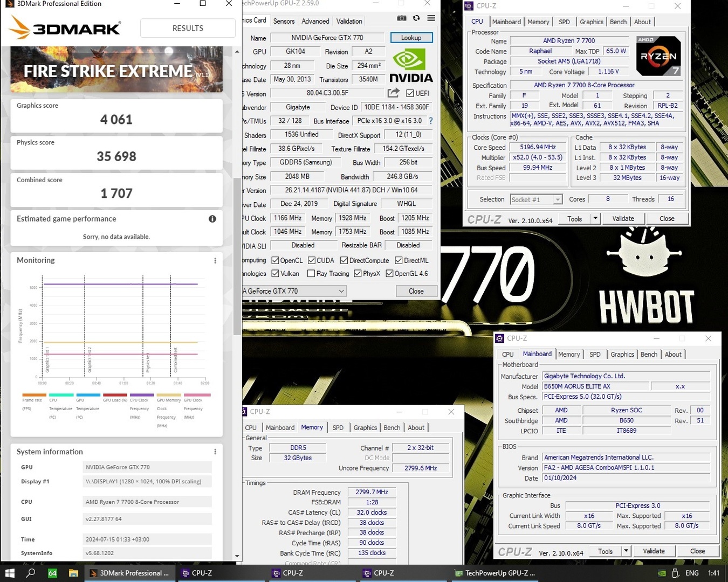This screenshot has width=728, height=582.
Task: Click the Fire Strike Extreme banner thumbnail
Action: 116,69
